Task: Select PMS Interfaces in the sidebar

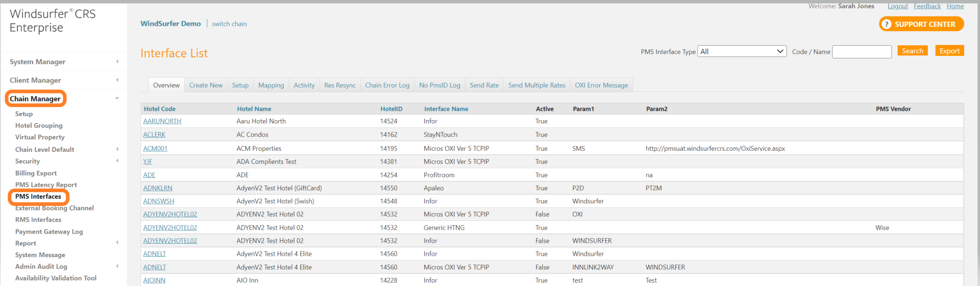Action: click(x=38, y=197)
